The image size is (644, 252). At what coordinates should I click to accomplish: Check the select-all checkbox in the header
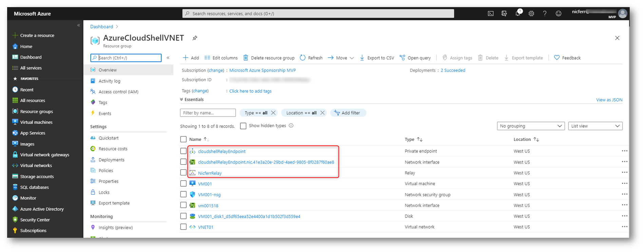[x=183, y=139]
